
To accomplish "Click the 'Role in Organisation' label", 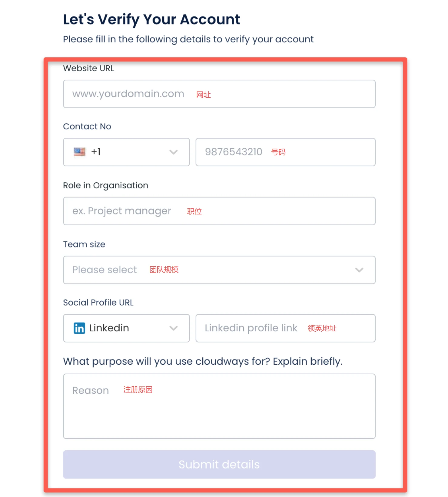I will point(105,185).
